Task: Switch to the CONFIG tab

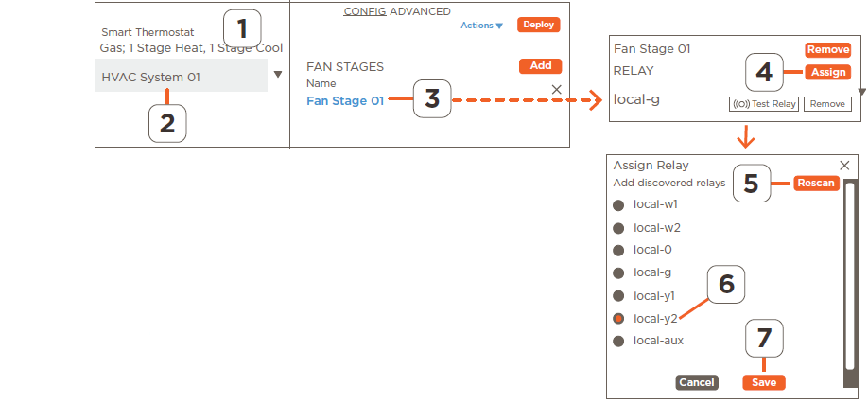Action: 365,11
